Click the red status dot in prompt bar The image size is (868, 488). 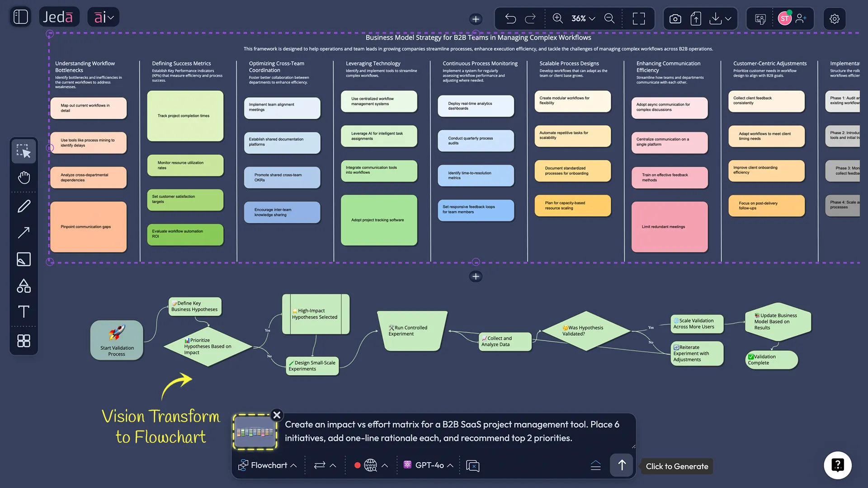[x=358, y=465]
